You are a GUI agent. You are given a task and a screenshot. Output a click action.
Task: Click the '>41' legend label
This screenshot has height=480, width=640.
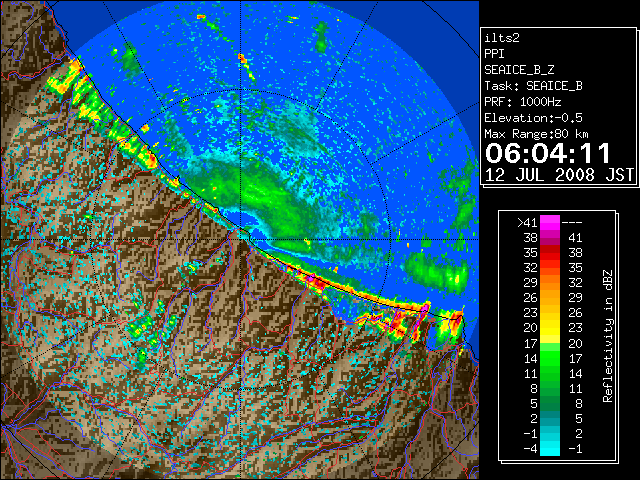coord(527,222)
